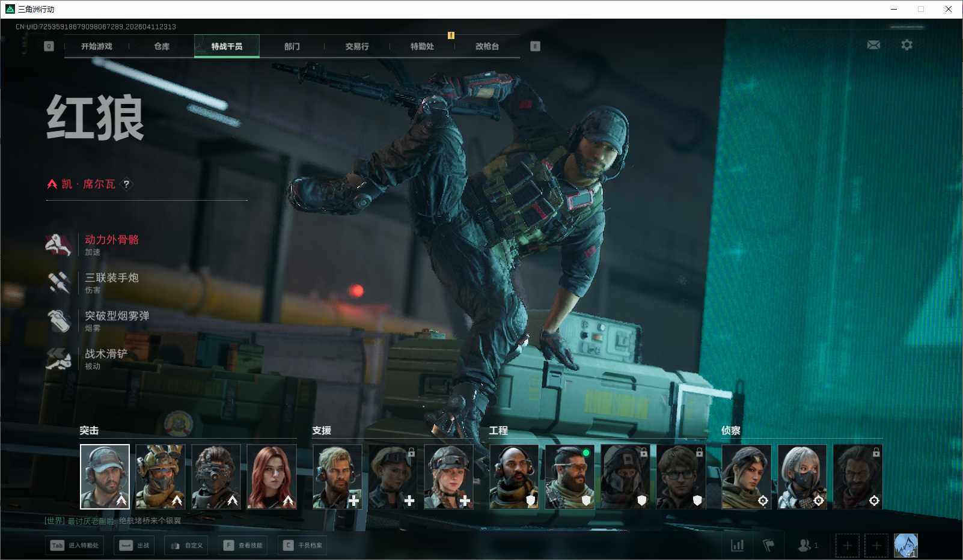Click the bar chart statistics icon

737,545
